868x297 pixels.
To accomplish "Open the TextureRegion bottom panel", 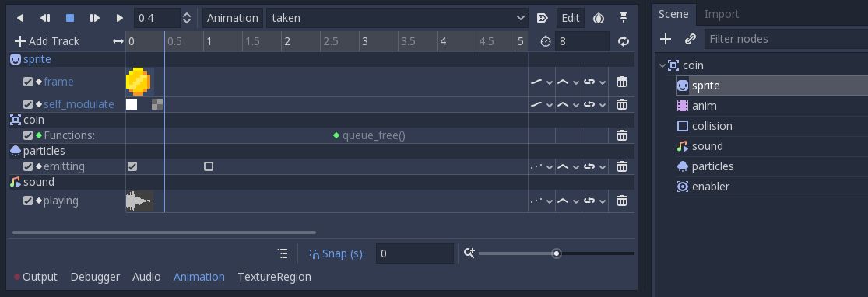I will [x=274, y=277].
